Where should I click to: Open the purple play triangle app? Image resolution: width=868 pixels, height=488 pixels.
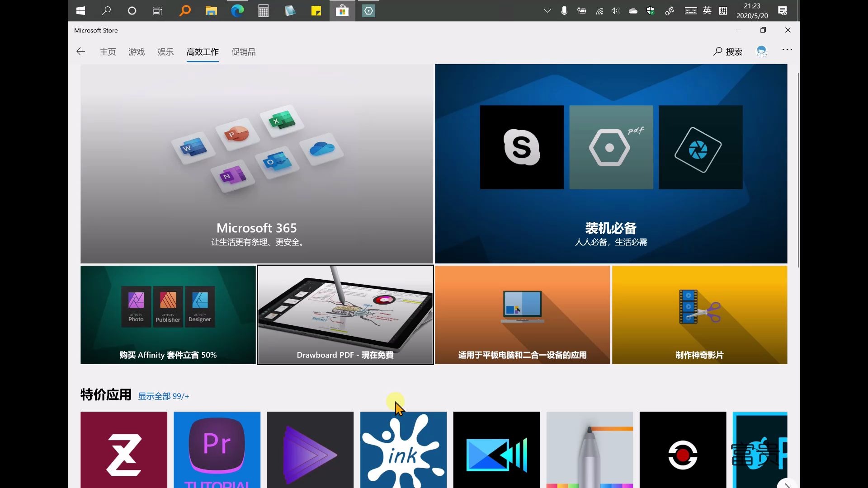tap(310, 450)
